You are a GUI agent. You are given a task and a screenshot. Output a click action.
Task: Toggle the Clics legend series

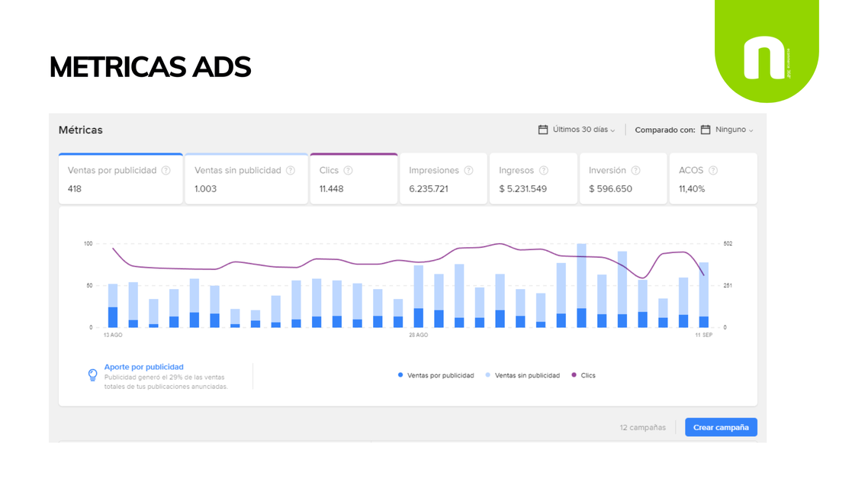click(x=583, y=375)
